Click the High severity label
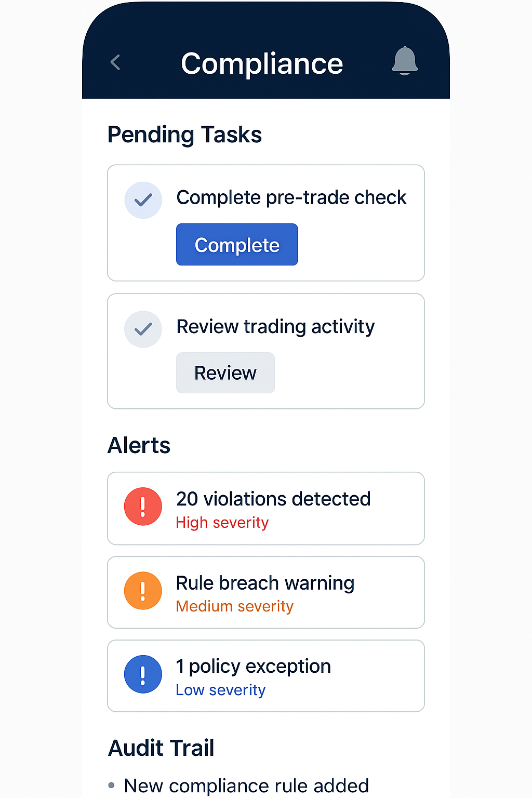This screenshot has height=798, width=532. pos(222,523)
